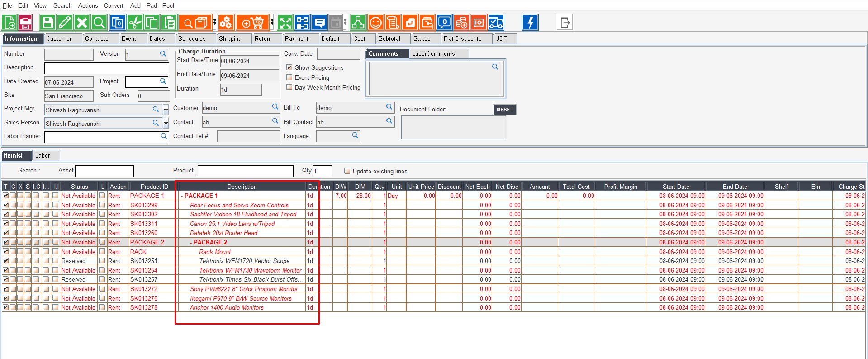Click the orange smiley face icon
This screenshot has height=359, width=868.
click(375, 23)
